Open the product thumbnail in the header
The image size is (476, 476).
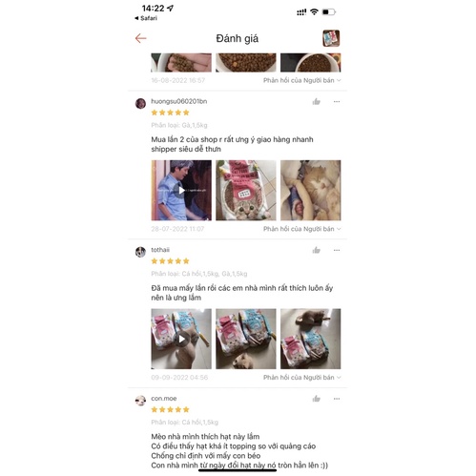(x=331, y=38)
